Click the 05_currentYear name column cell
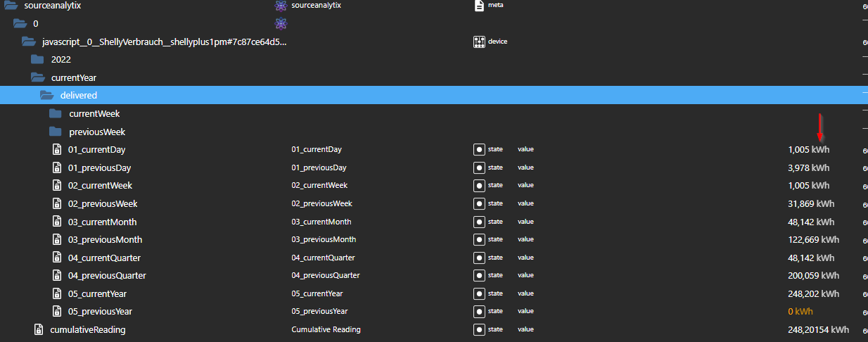The width and height of the screenshot is (868, 342). click(317, 293)
